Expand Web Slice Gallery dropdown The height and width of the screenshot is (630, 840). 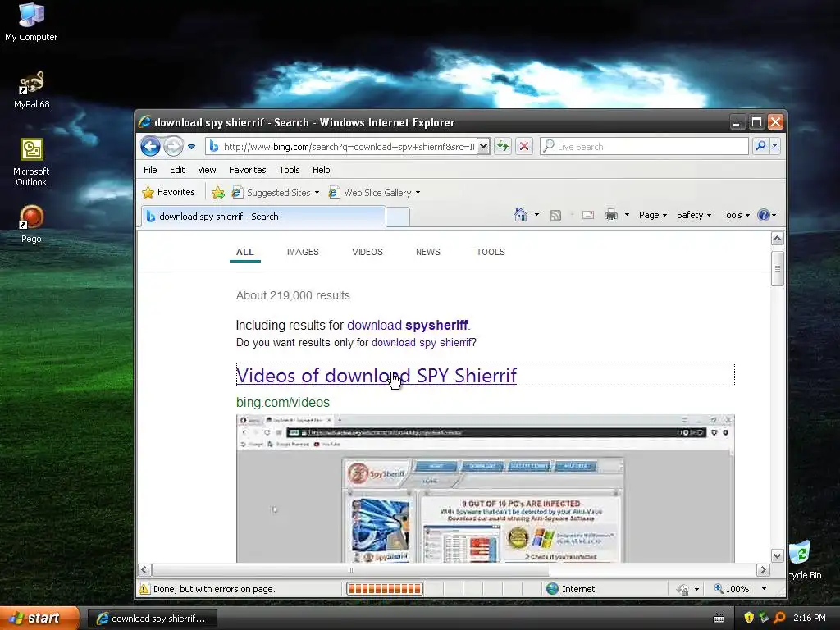coord(418,192)
